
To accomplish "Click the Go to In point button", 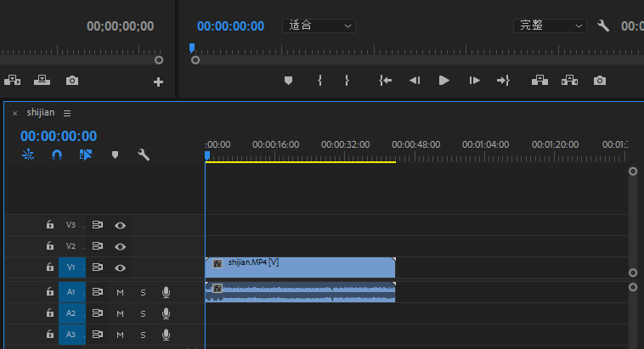I will coord(386,81).
